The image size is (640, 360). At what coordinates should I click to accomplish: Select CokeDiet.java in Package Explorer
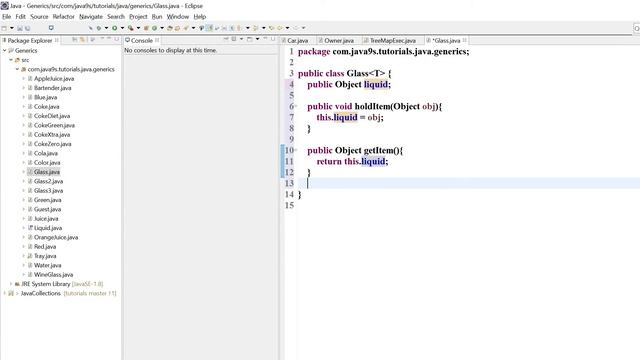(x=52, y=116)
